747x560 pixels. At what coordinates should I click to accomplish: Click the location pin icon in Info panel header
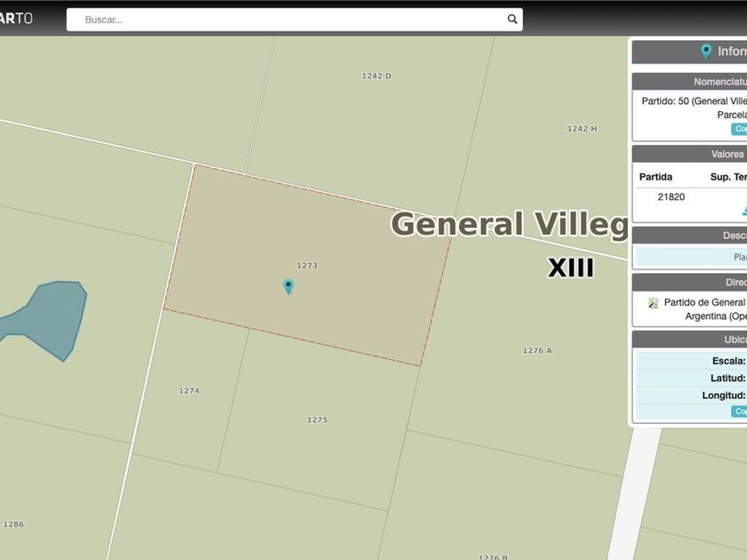(706, 52)
